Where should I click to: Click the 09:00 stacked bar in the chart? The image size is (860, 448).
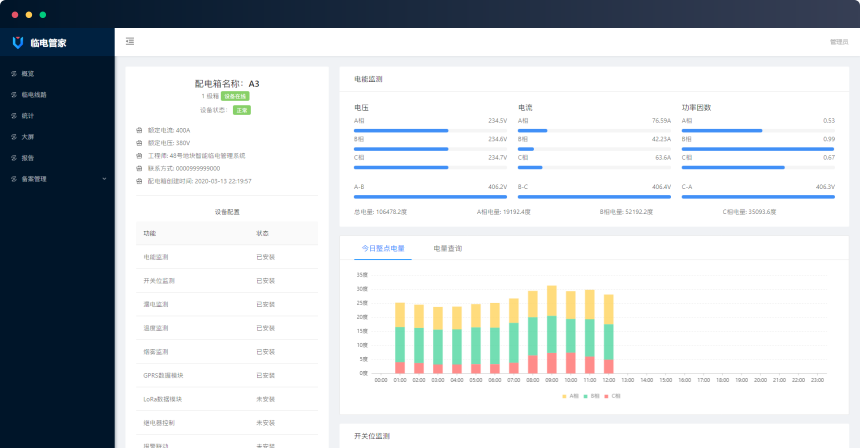click(552, 330)
